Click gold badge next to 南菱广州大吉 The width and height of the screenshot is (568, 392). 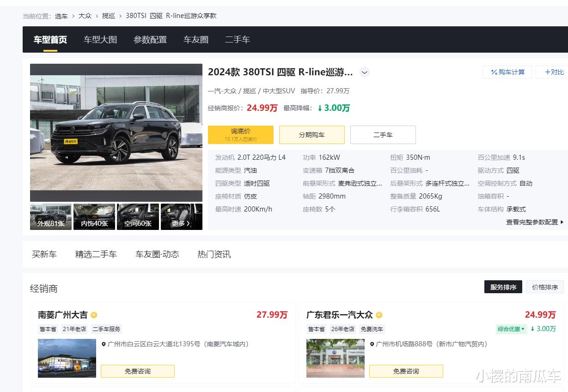coord(94,315)
